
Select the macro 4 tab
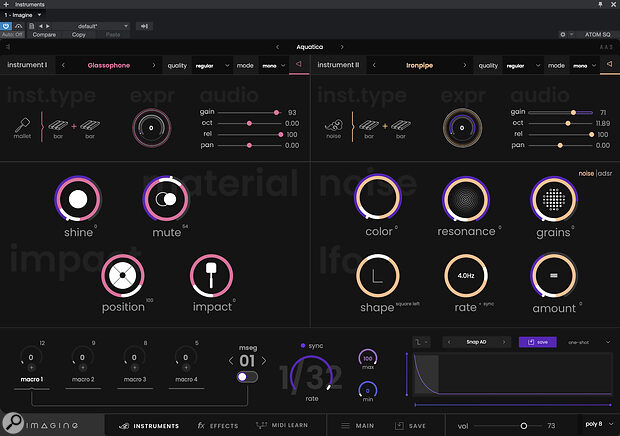click(x=186, y=379)
